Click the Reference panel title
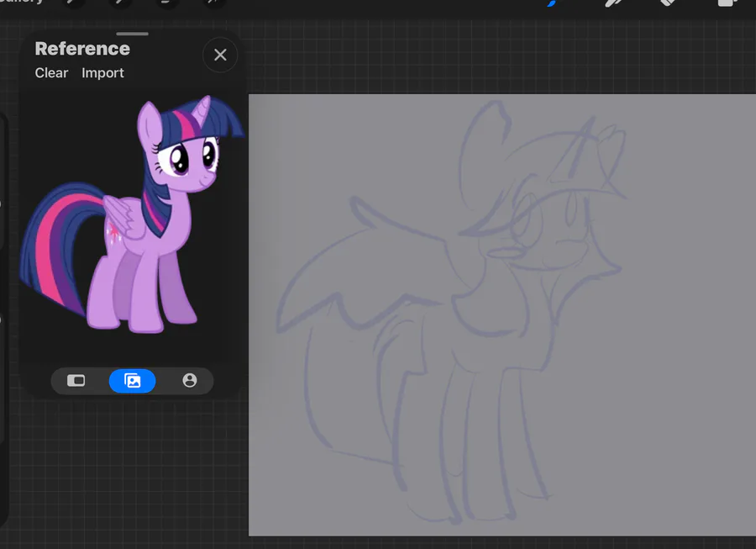 pyautogui.click(x=82, y=49)
